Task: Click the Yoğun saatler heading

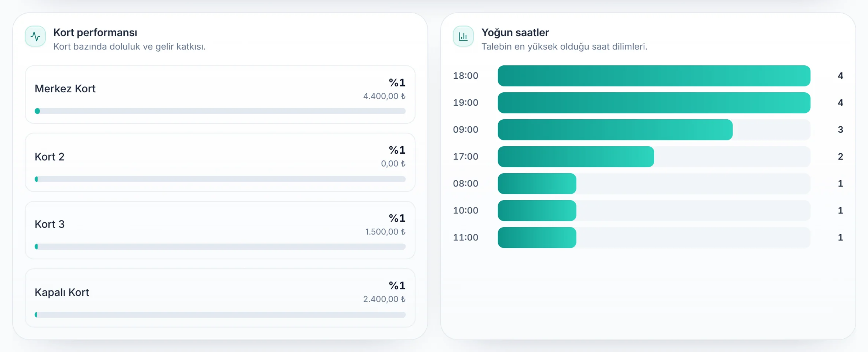Action: point(515,33)
